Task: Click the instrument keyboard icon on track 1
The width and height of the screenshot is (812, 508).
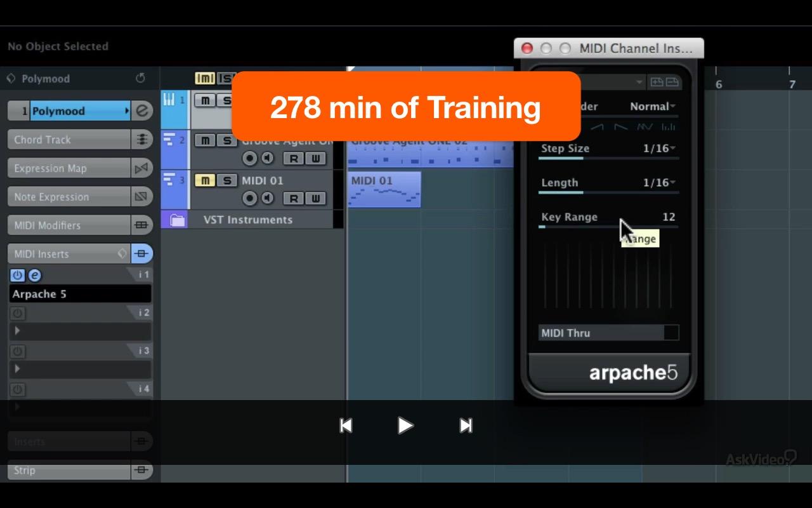Action: pos(170,100)
